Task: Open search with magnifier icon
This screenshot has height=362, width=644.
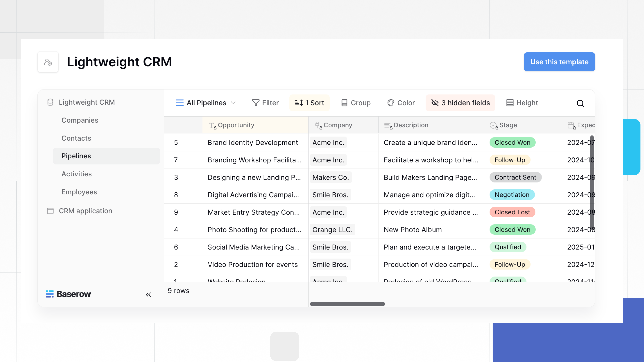Action: point(580,103)
